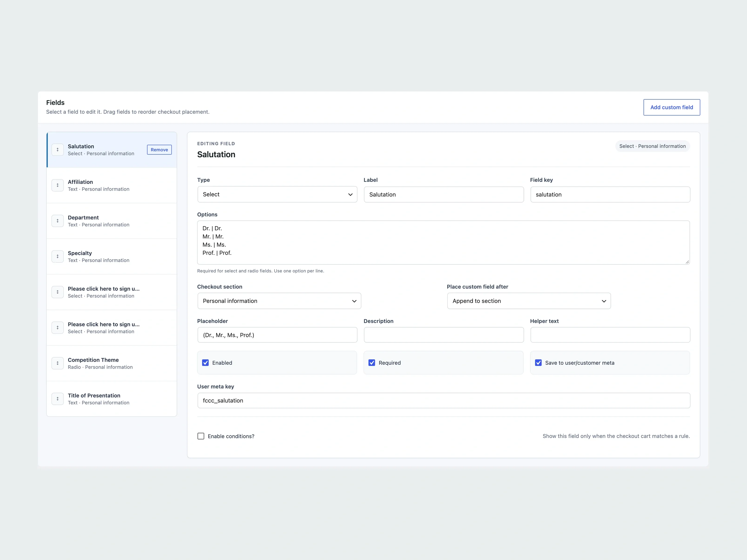Open the Checkout section dropdown

click(279, 301)
